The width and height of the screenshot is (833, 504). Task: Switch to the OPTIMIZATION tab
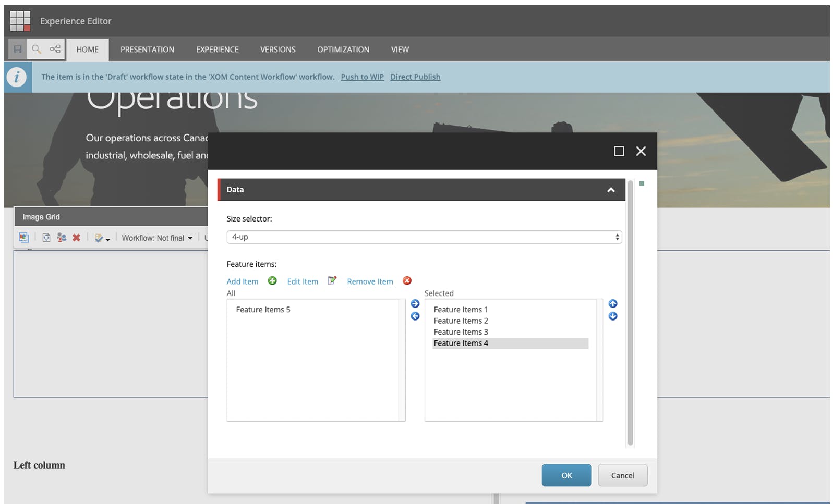[343, 50]
